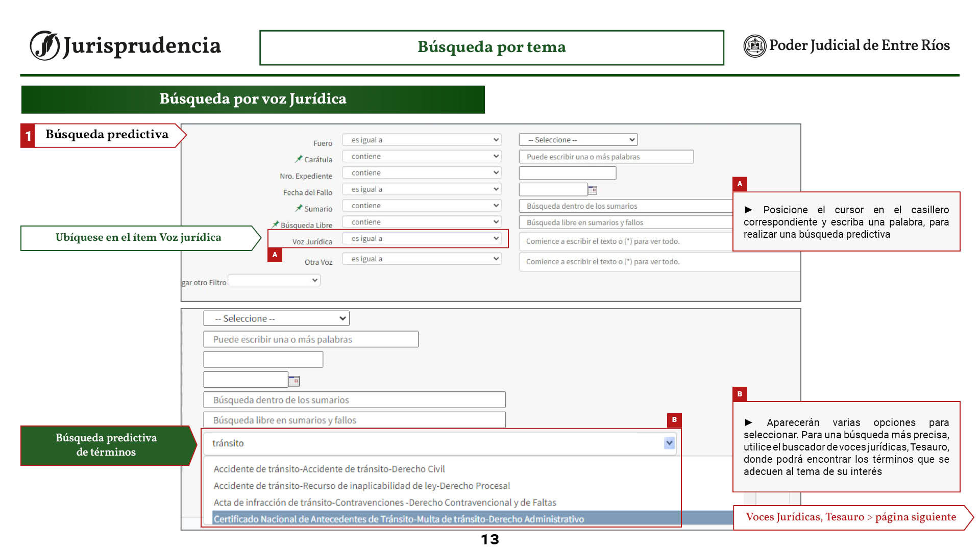The image size is (980, 551).
Task: Click the Poder Judicial de Entre Ríos seal
Action: click(x=755, y=46)
